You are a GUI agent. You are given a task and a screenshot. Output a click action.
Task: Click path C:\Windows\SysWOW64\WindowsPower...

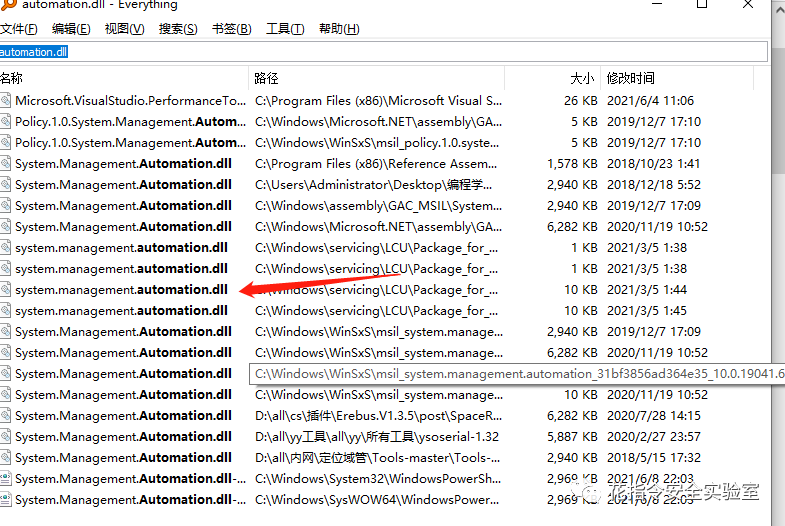click(377, 500)
